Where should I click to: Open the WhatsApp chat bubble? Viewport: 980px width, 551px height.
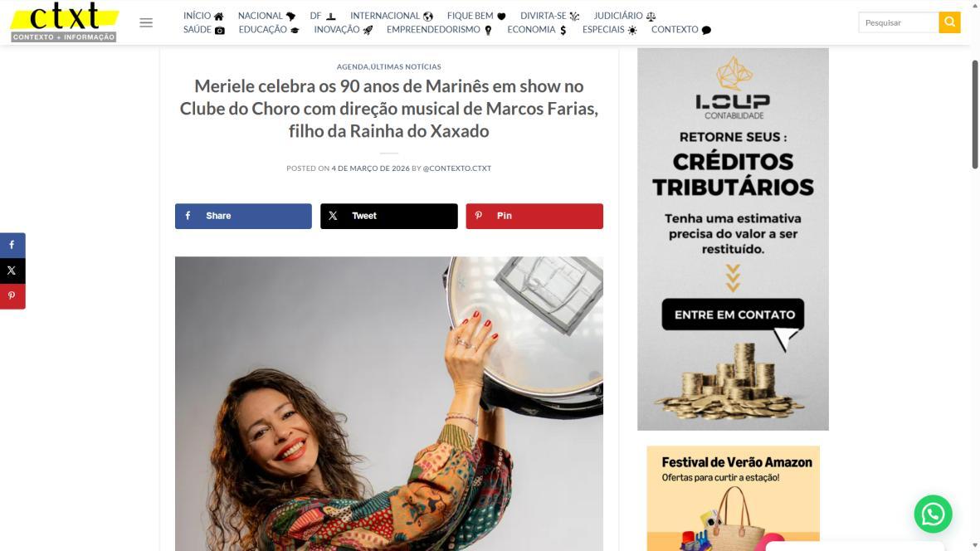pyautogui.click(x=934, y=514)
